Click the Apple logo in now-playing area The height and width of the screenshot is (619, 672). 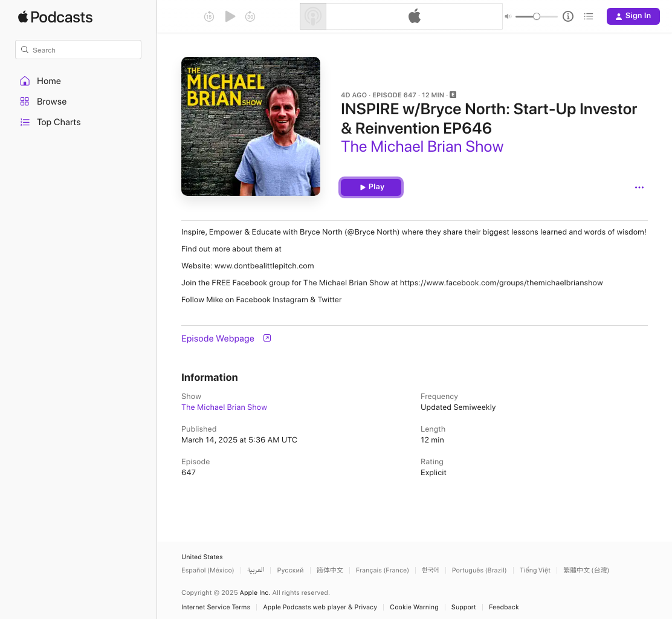(415, 16)
